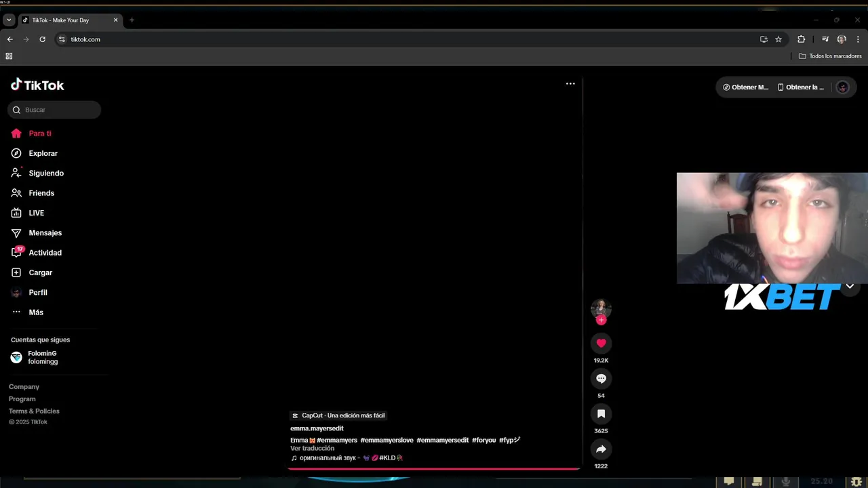The height and width of the screenshot is (488, 868).
Task: Click the 19.2K likes count
Action: 601,361
